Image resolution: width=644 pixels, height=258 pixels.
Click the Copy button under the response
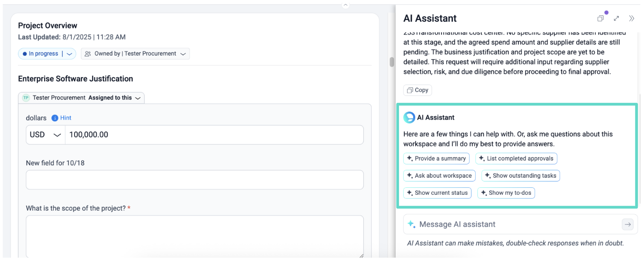[417, 90]
